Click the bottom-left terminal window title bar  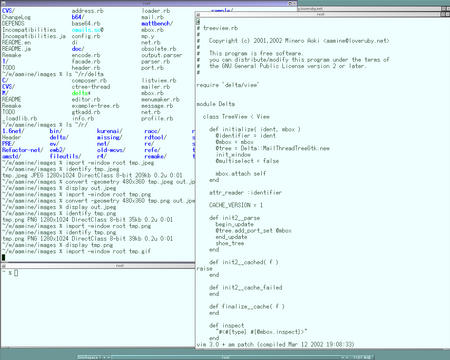(x=98, y=266)
